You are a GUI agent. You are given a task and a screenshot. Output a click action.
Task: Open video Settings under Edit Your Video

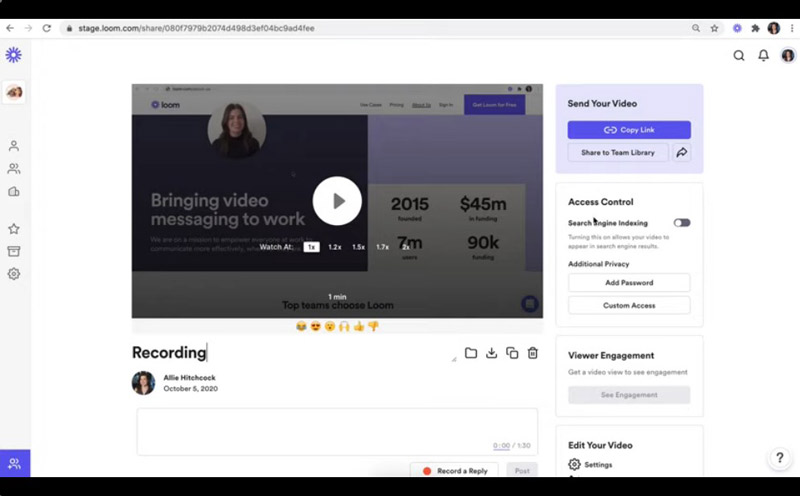click(x=590, y=464)
